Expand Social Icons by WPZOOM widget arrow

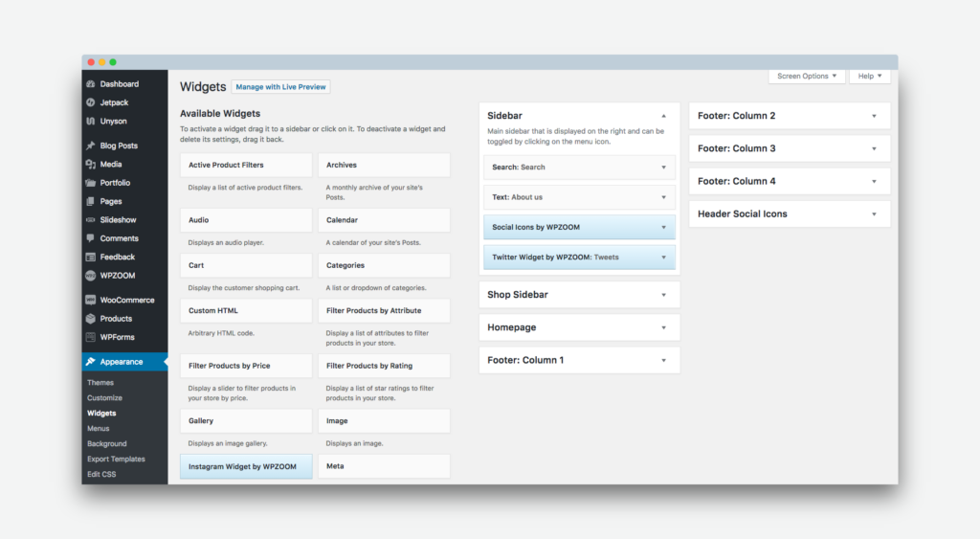[x=664, y=228]
